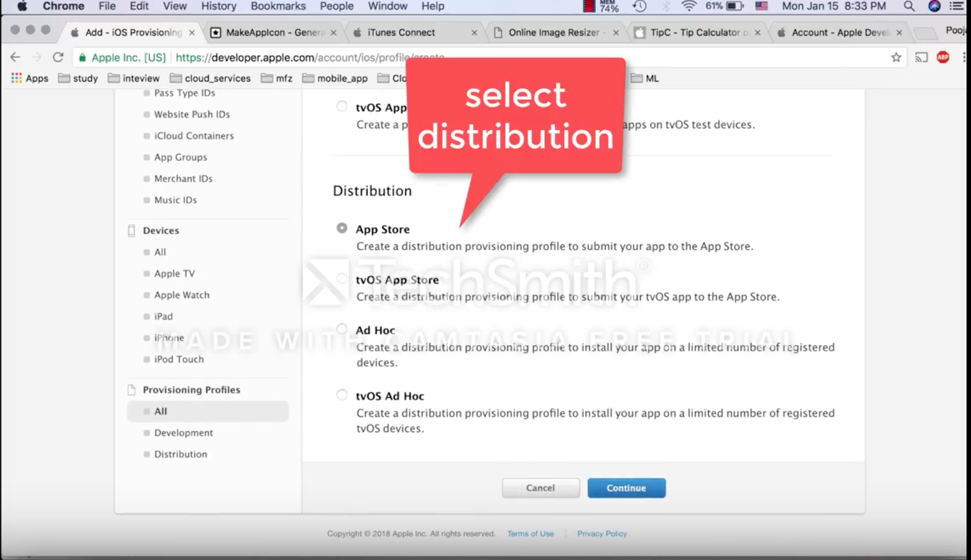Close the iTunes Connect tab

(x=474, y=33)
